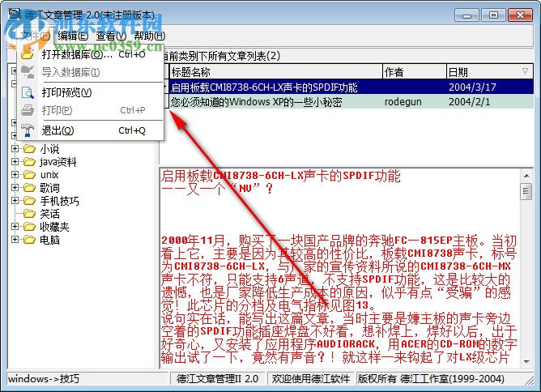
Task: Click status bar 德江文章管理II 2.0
Action: [217, 379]
